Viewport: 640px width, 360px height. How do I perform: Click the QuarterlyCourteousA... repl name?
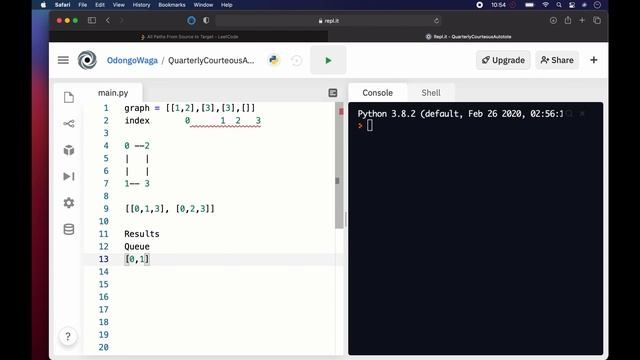pos(211,60)
